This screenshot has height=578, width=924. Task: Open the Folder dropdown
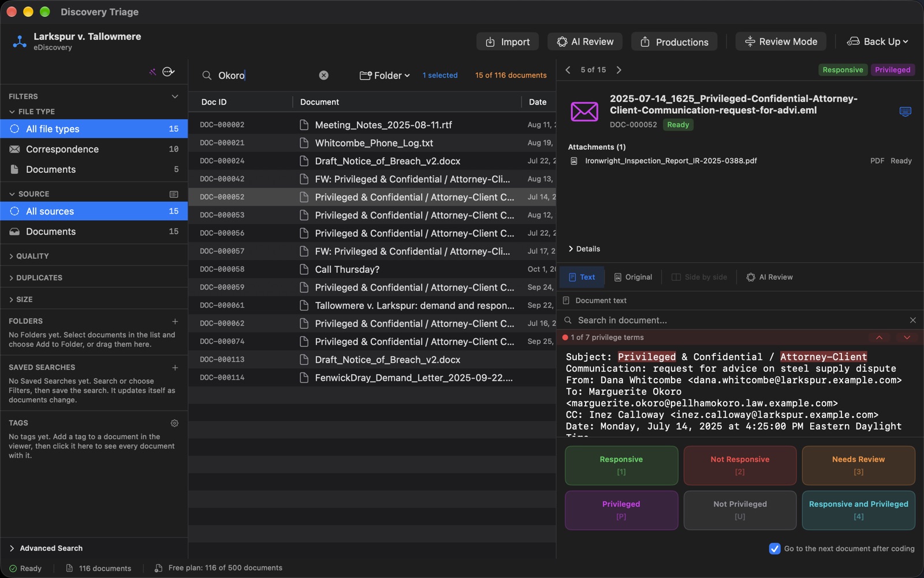pos(385,75)
